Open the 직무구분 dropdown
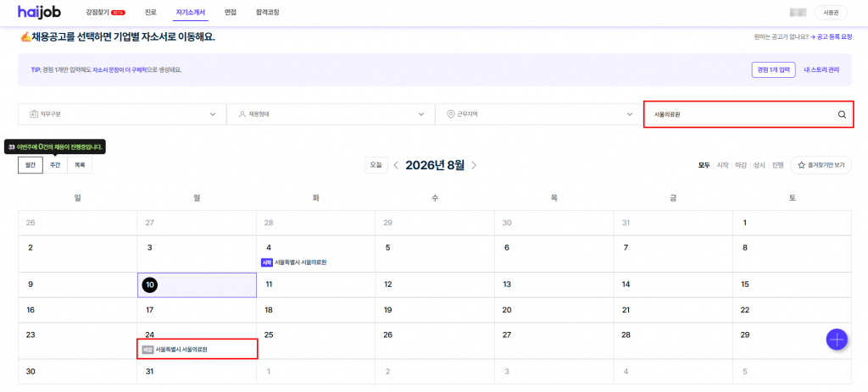868x392 pixels. [x=122, y=114]
